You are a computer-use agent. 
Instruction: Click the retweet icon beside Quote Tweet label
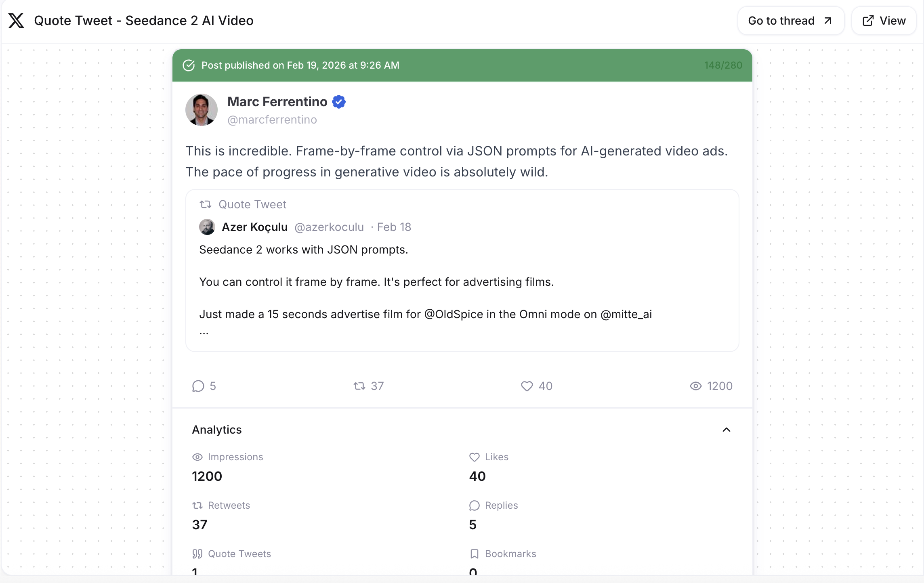206,204
